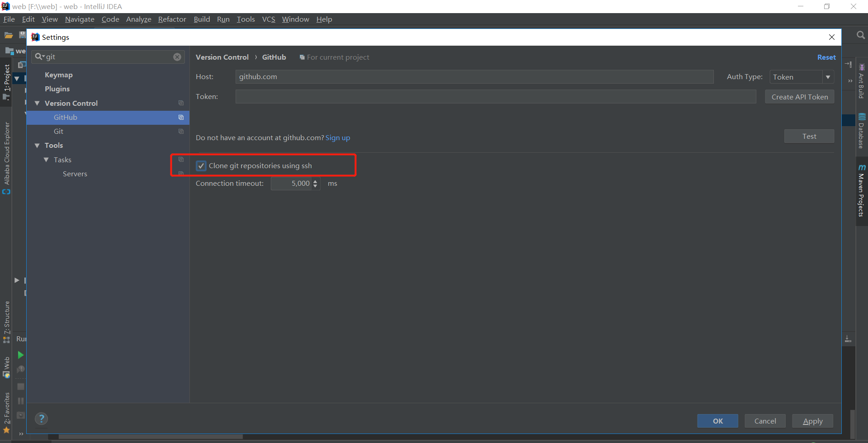The image size is (868, 443).
Task: Click the OK button
Action: pyautogui.click(x=718, y=421)
